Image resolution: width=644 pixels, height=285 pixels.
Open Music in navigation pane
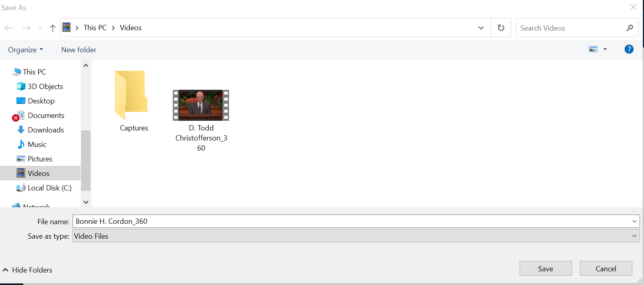pos(37,145)
